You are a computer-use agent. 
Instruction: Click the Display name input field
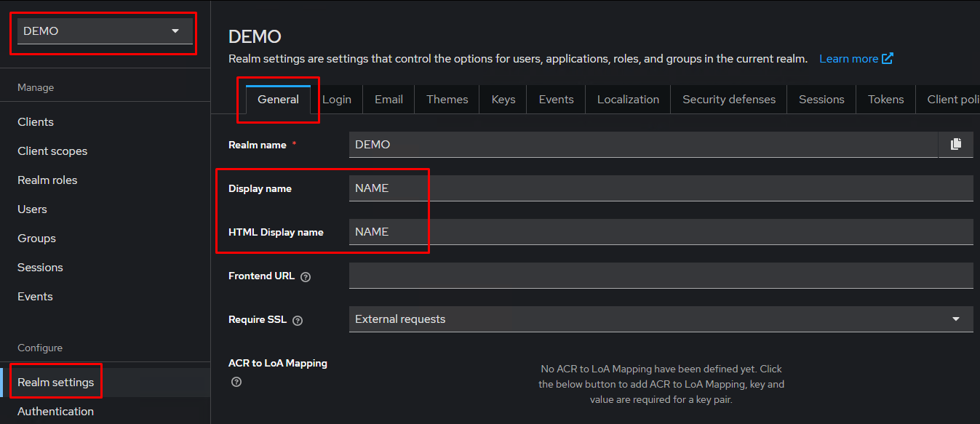coord(660,188)
